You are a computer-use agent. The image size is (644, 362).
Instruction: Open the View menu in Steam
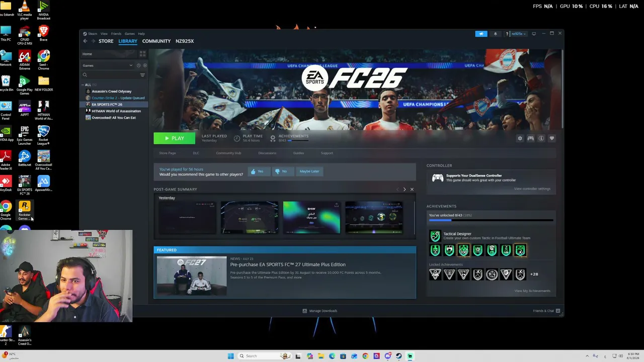(x=104, y=34)
